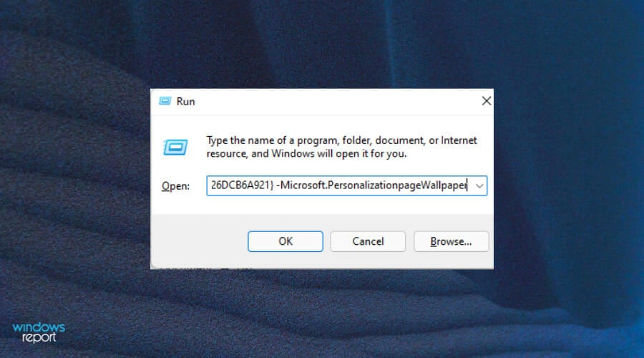Screen dimensions: 644x358
Task: Click the "Open:" label
Action: [x=175, y=186]
